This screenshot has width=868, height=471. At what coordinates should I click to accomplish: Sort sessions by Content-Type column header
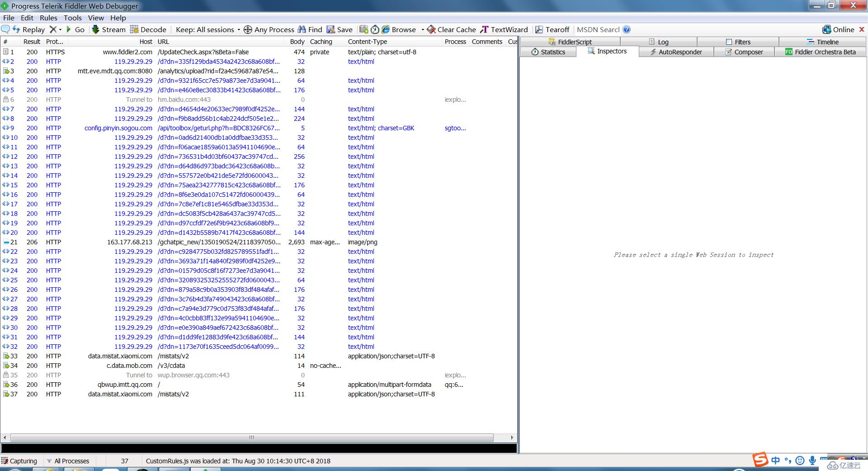(x=394, y=41)
